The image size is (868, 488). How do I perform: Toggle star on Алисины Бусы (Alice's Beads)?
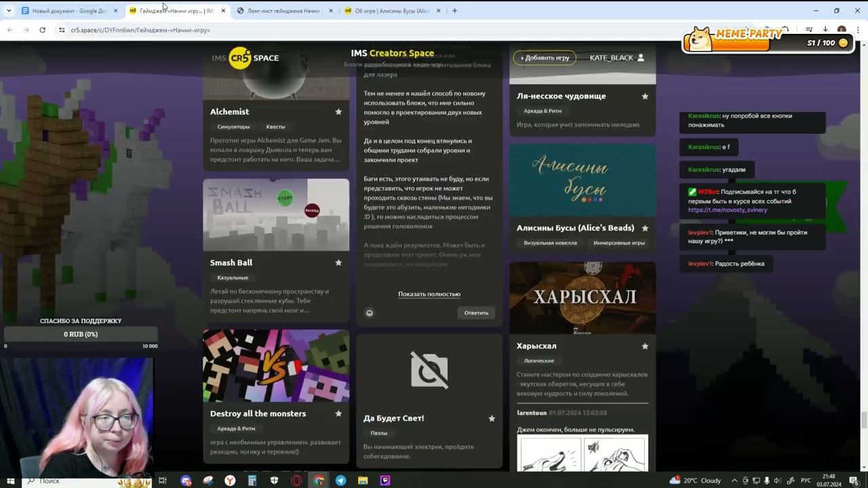tap(645, 228)
